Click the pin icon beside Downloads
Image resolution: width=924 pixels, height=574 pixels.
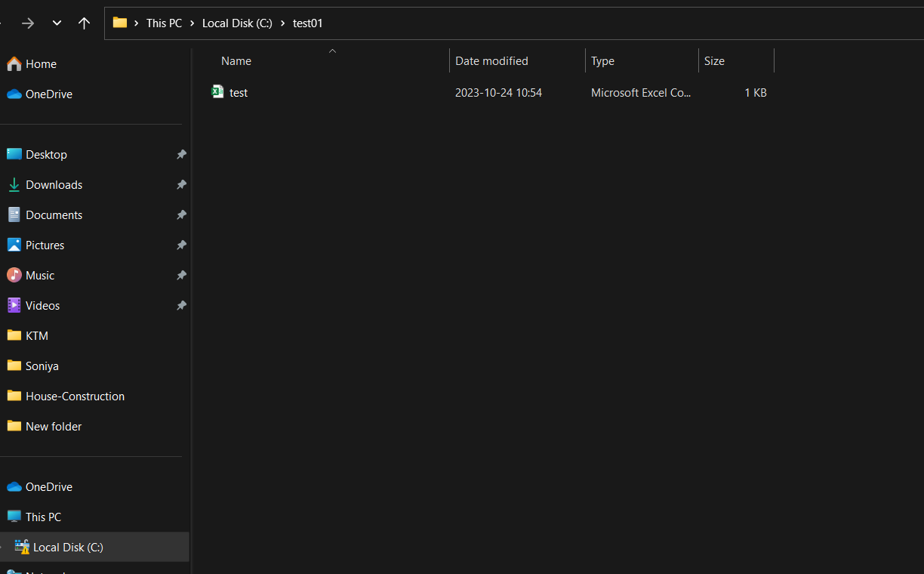tap(181, 185)
